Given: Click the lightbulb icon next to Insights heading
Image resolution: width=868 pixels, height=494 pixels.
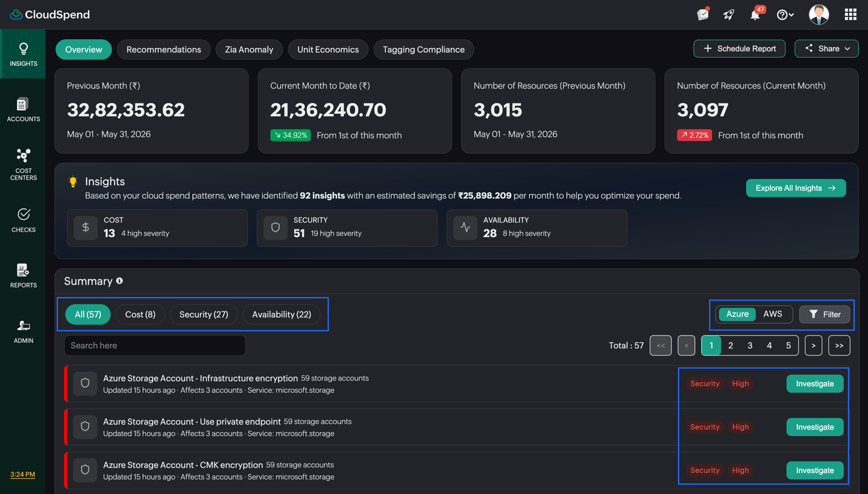Looking at the screenshot, I should coord(73,181).
